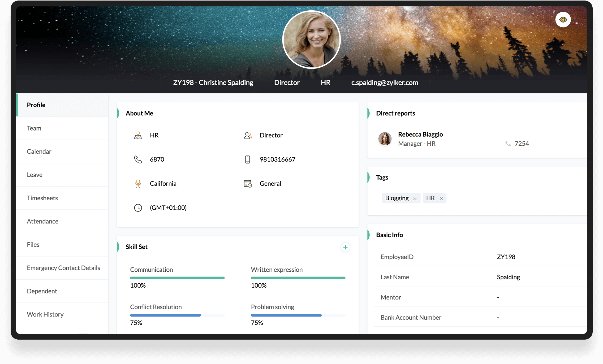
Task: Open Rebecca Biaggio's profile link
Action: [420, 134]
